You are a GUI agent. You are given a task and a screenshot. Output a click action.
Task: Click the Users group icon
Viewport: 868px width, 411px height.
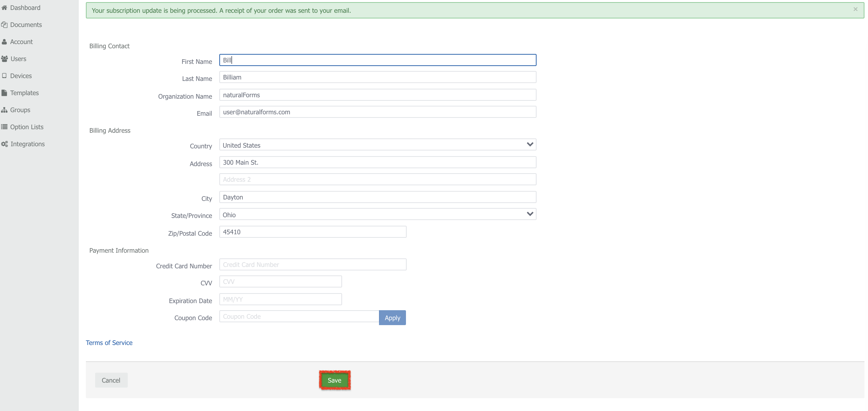pos(5,59)
